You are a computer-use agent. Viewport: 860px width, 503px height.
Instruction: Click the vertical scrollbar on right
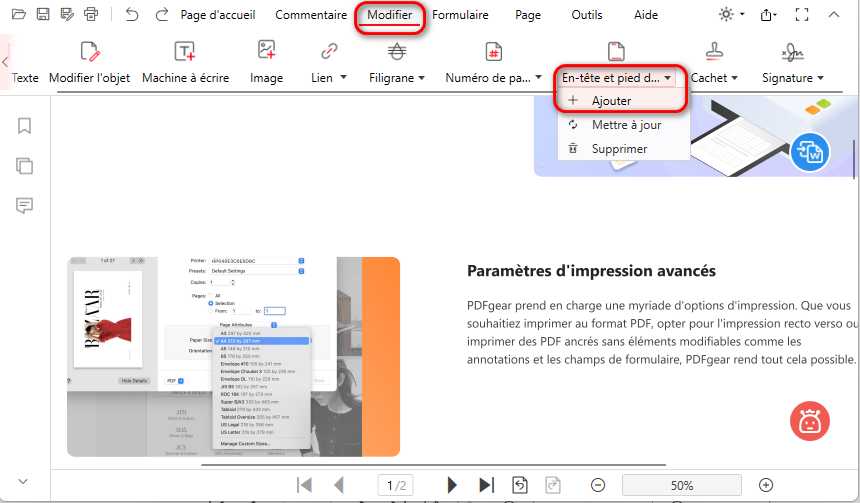click(854, 159)
